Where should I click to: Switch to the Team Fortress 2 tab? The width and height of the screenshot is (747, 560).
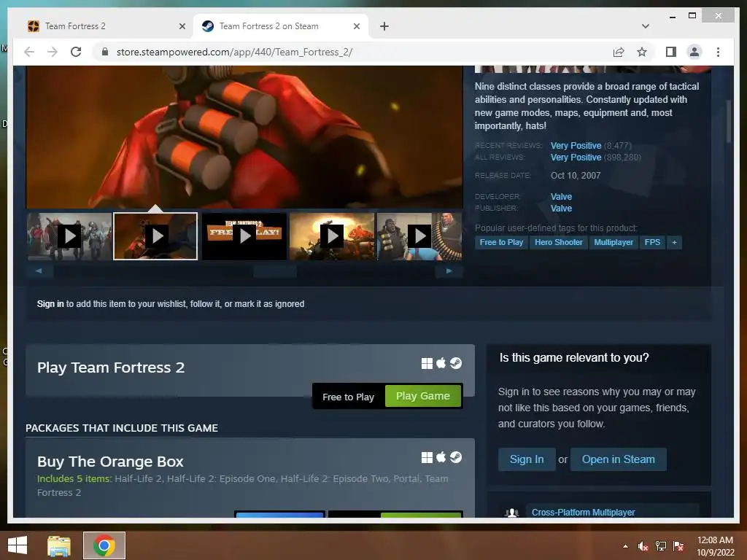(x=105, y=26)
